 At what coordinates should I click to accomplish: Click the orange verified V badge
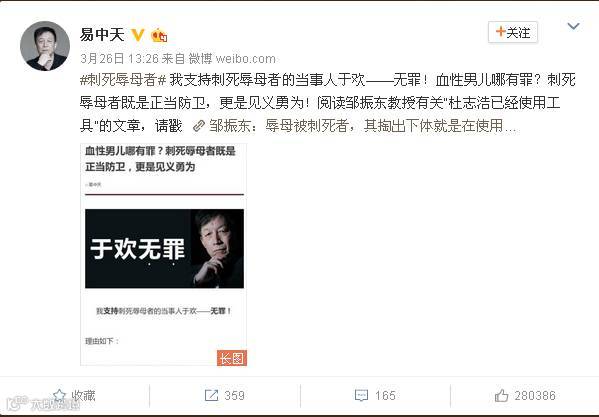138,35
